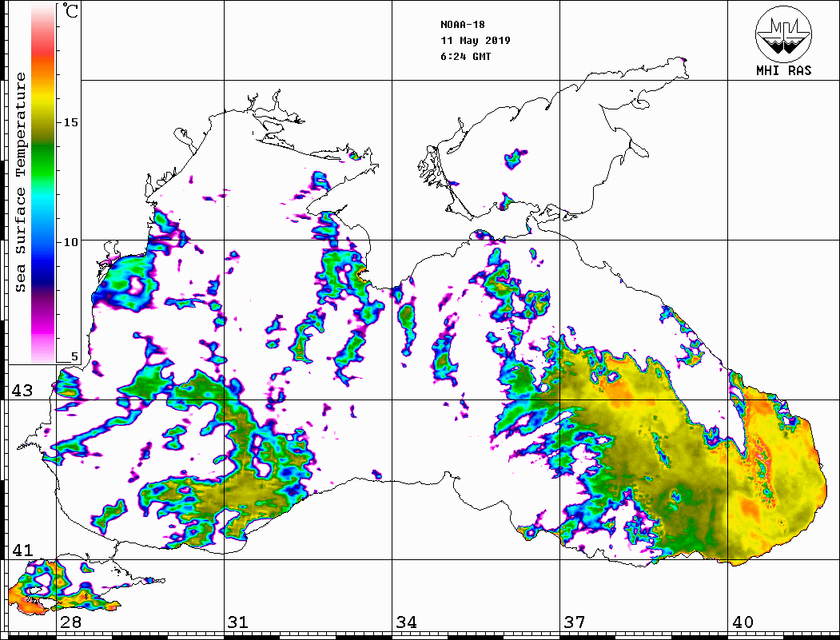Click the longitude label '28'
Viewport: 840px width, 640px height.
tap(70, 622)
